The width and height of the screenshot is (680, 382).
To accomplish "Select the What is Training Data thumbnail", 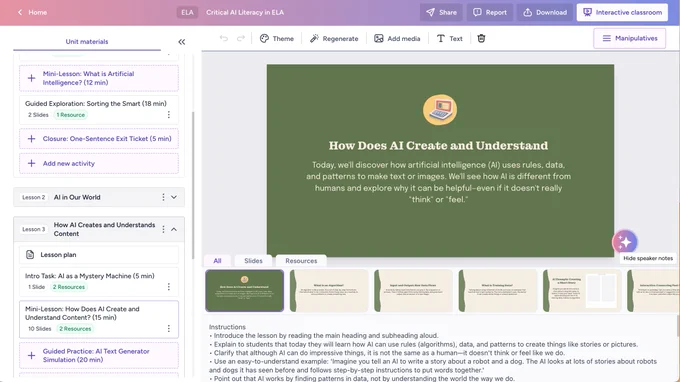I will click(x=498, y=291).
